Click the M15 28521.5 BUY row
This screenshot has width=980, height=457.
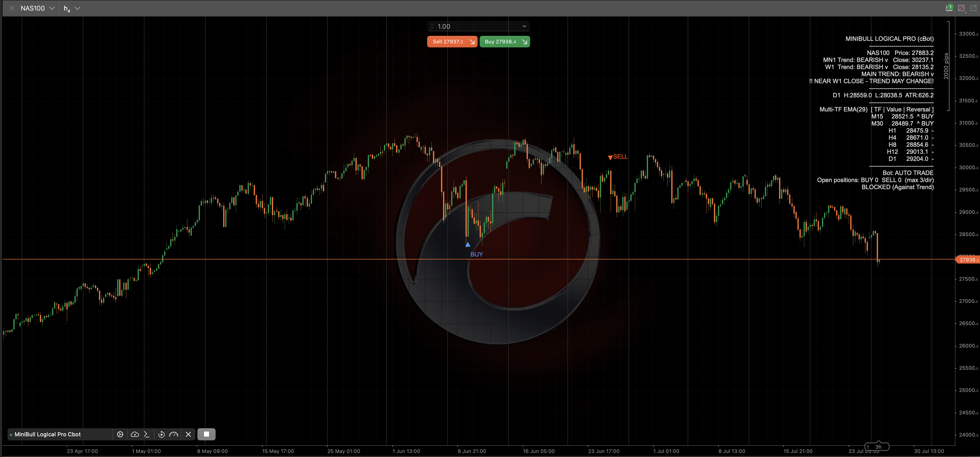(x=902, y=116)
